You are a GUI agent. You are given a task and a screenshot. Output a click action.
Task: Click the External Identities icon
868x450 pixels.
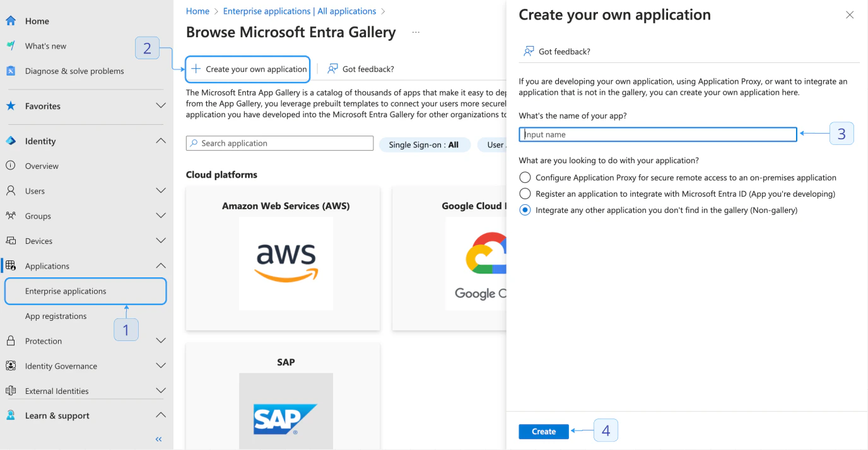click(11, 391)
